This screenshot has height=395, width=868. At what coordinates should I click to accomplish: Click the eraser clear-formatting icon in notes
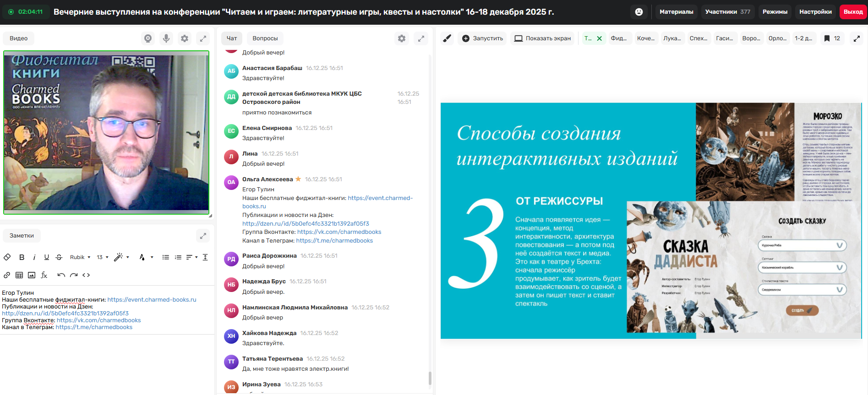[7, 257]
